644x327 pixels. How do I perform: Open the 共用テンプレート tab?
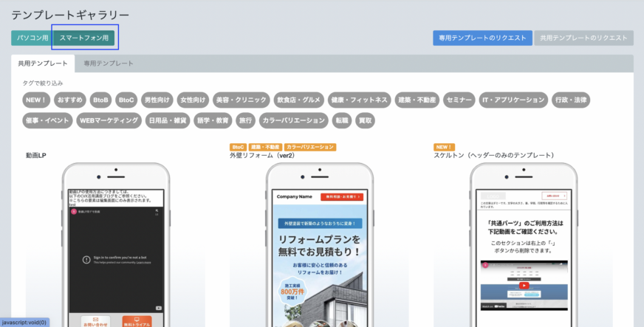click(43, 63)
